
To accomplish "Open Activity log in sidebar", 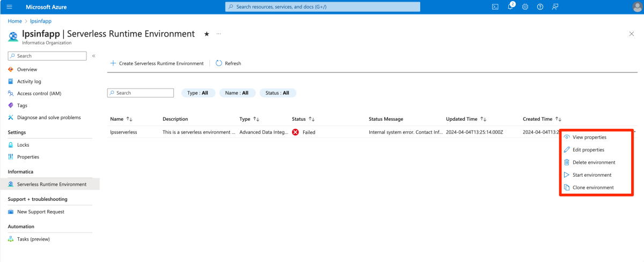I will click(29, 82).
